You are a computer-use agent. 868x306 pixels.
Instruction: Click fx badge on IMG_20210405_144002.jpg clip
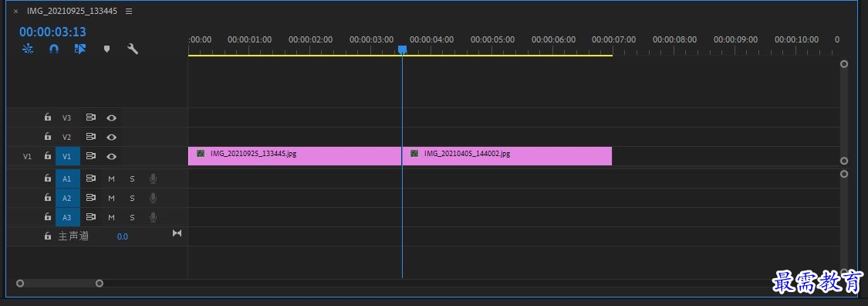[x=414, y=154]
